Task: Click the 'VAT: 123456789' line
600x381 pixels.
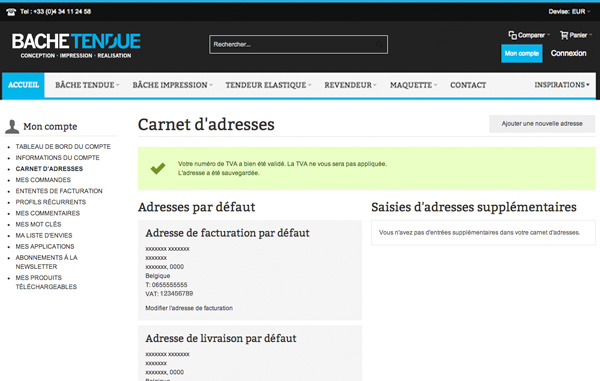Action: point(169,294)
